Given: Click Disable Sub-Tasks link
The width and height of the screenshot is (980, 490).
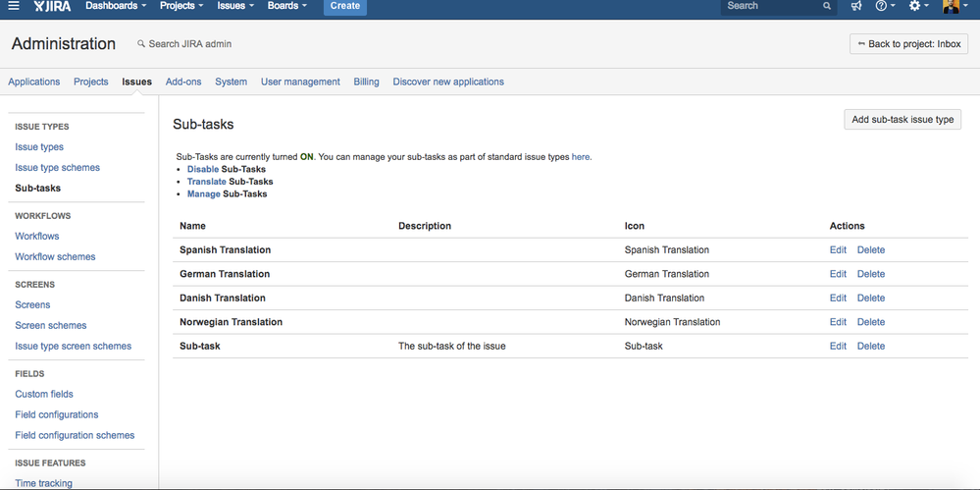Looking at the screenshot, I should click(x=203, y=170).
